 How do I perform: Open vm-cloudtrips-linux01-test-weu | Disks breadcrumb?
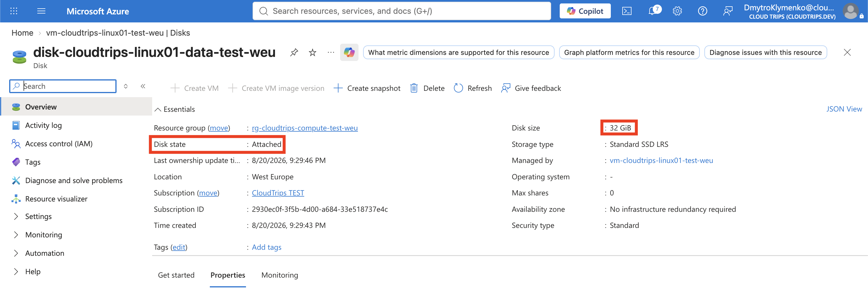(x=118, y=33)
